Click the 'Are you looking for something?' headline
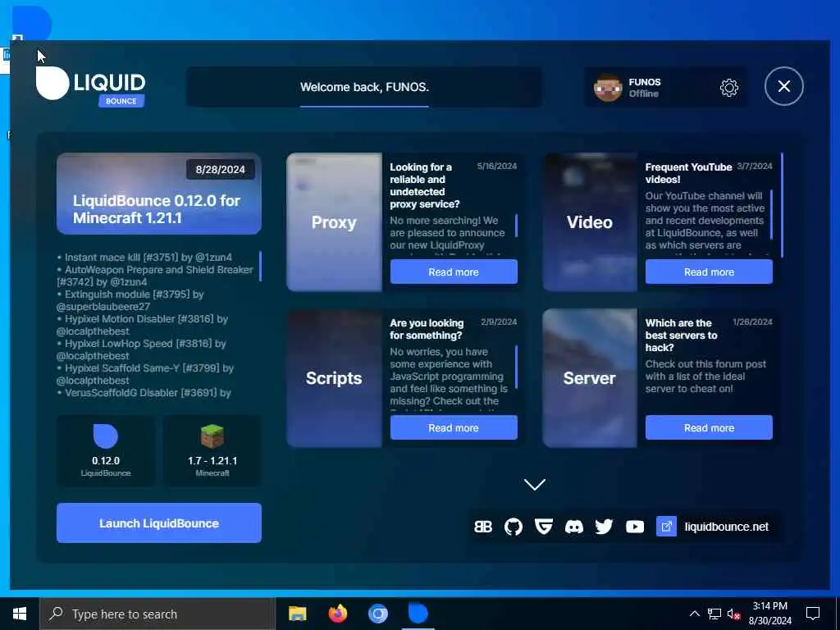 [427, 329]
